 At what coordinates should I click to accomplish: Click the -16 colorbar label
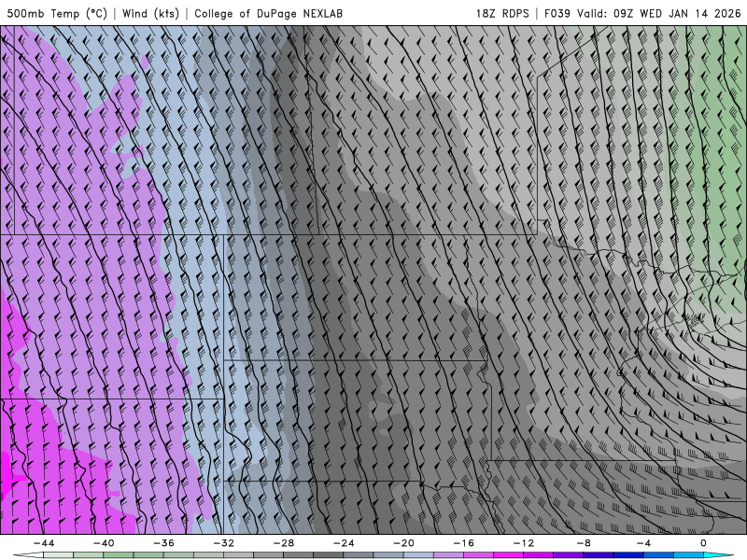click(464, 543)
